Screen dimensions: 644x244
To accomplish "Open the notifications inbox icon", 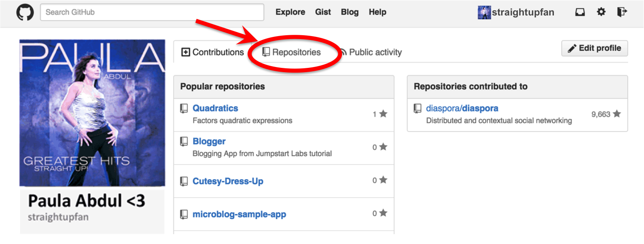I will click(580, 12).
